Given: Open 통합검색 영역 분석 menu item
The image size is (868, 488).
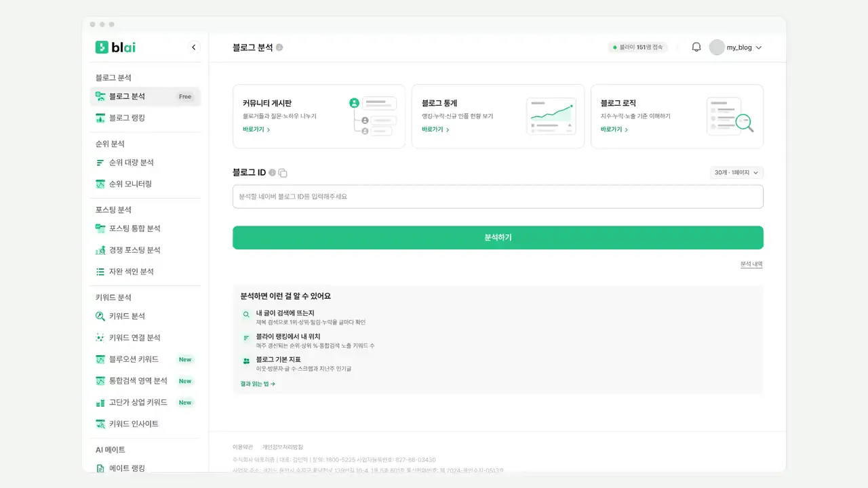Looking at the screenshot, I should pos(145,381).
